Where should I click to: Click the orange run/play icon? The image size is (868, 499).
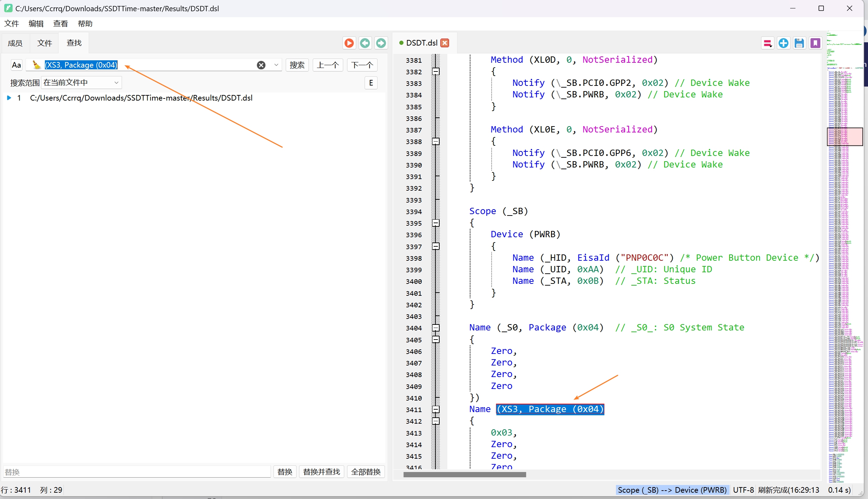coord(349,43)
